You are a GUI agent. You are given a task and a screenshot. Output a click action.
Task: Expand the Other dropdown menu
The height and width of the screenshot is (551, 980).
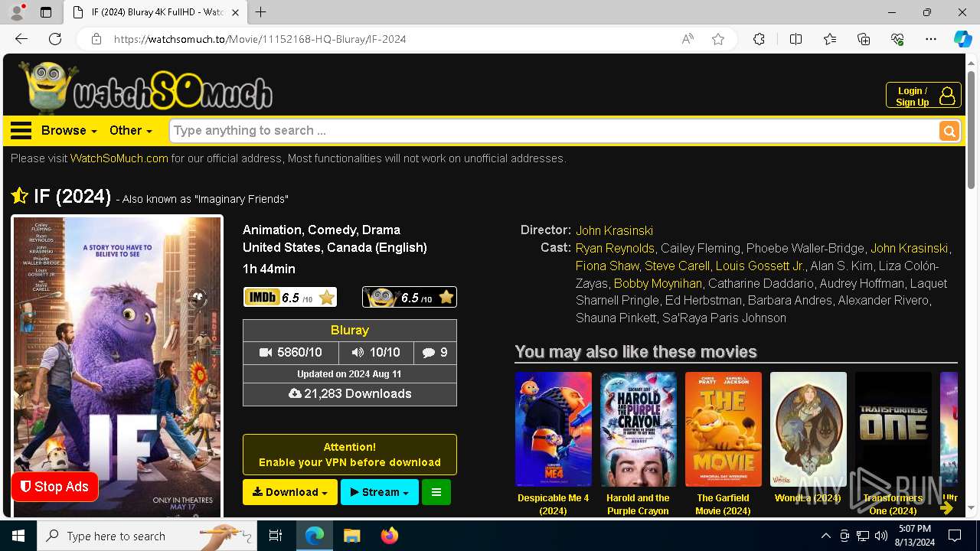click(130, 130)
